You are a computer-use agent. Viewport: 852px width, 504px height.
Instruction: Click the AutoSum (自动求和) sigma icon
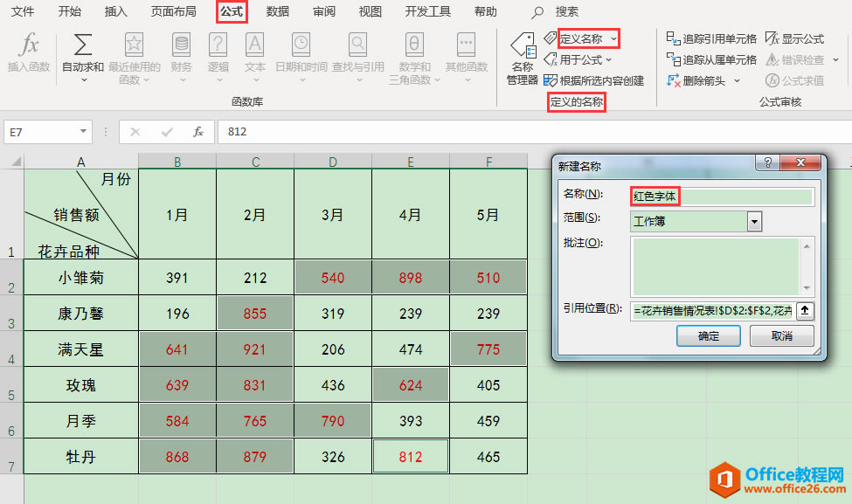(83, 45)
